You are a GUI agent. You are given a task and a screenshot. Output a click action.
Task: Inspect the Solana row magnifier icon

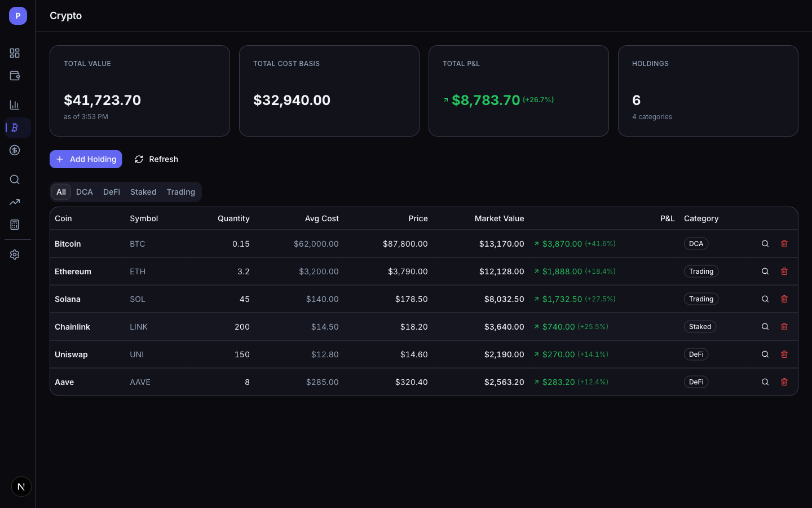(x=765, y=299)
